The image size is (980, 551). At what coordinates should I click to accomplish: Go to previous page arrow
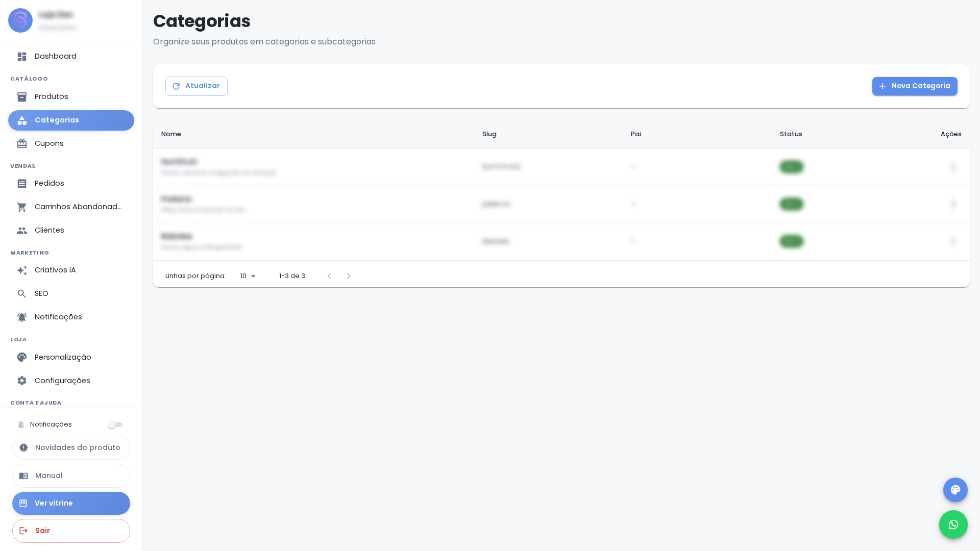pos(329,276)
